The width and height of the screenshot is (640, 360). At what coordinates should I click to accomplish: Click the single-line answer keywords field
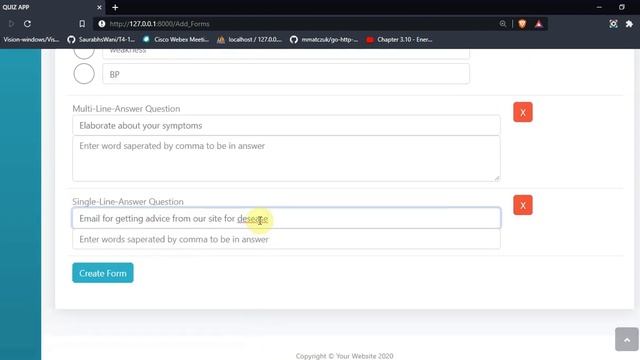point(286,239)
